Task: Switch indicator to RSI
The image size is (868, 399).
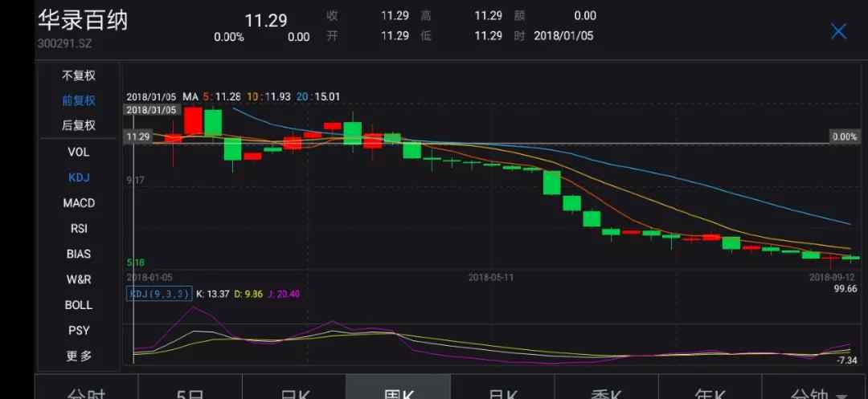Action: [x=79, y=229]
